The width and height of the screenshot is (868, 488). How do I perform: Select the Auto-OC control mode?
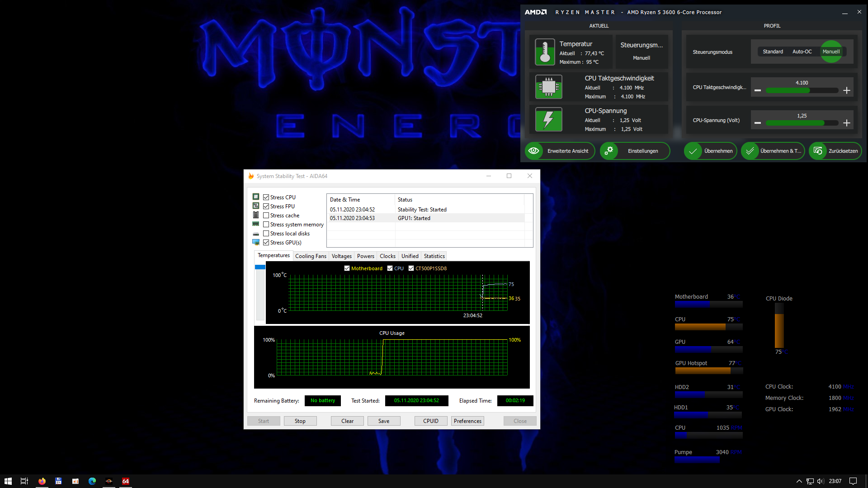pos(802,52)
